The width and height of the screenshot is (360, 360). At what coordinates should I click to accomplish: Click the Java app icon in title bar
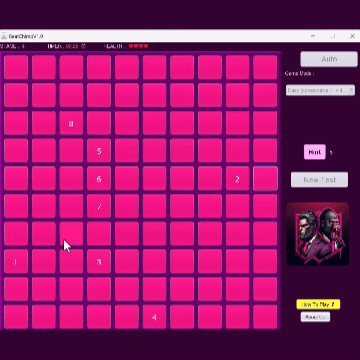(4, 36)
